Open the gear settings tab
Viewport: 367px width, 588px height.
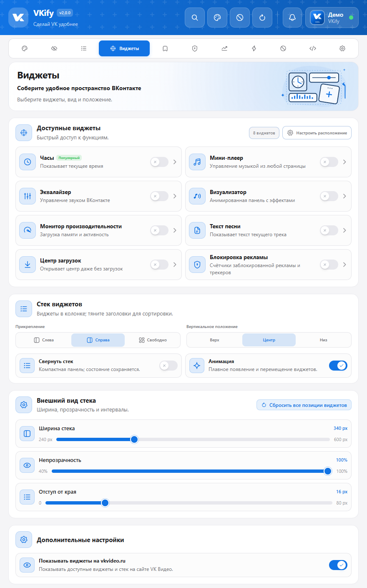[342, 48]
